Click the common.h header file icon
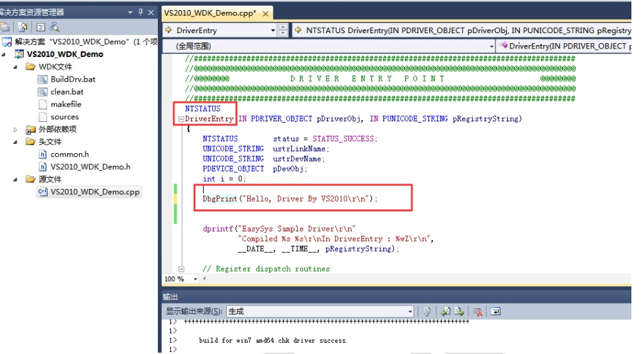 pos(42,154)
